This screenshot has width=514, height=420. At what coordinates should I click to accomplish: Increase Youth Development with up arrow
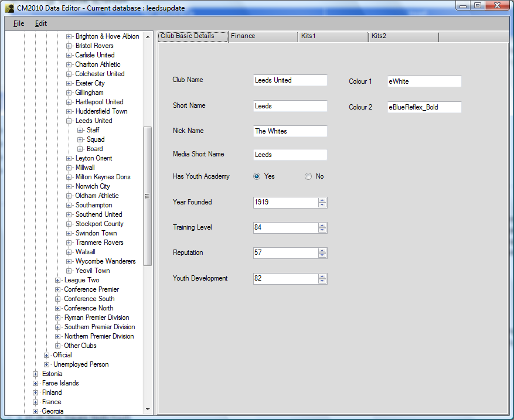coord(322,276)
